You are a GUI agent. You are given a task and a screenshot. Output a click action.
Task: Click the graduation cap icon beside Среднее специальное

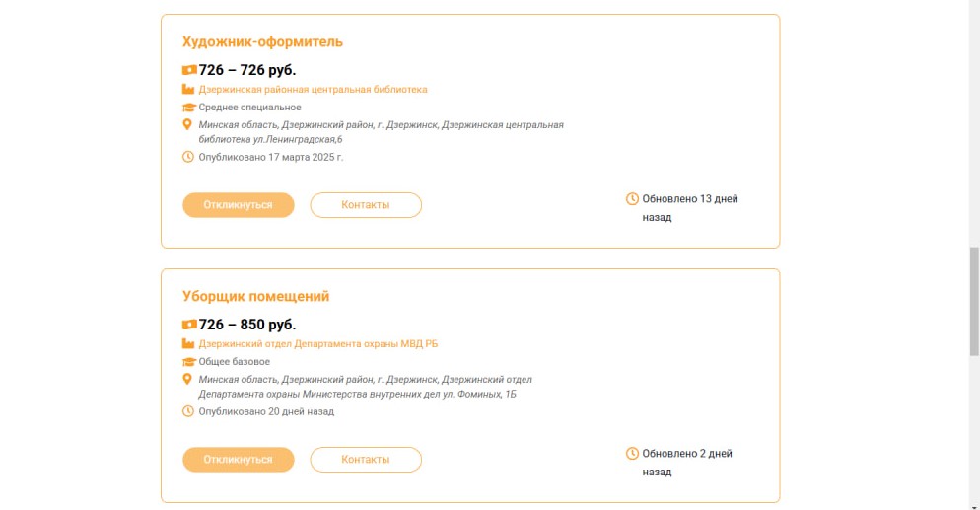point(188,108)
